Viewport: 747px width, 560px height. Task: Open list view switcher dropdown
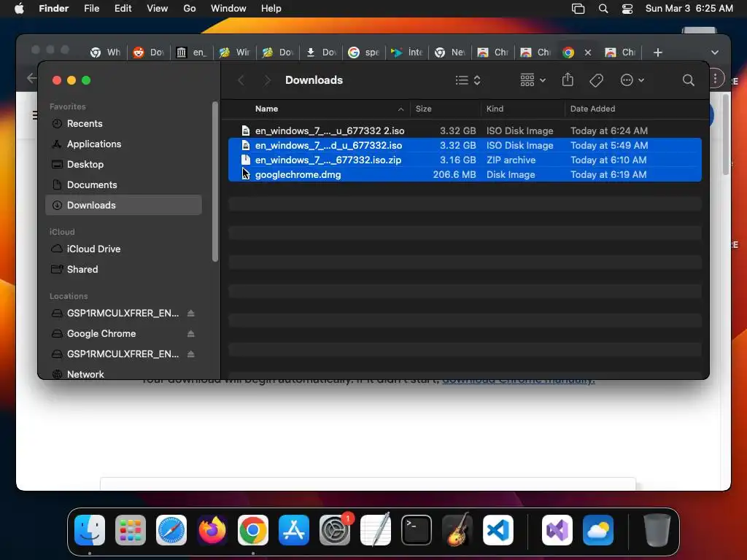(x=468, y=80)
